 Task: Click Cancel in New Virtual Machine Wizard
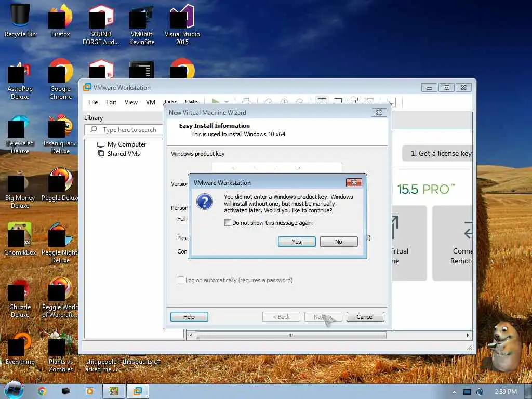(365, 317)
